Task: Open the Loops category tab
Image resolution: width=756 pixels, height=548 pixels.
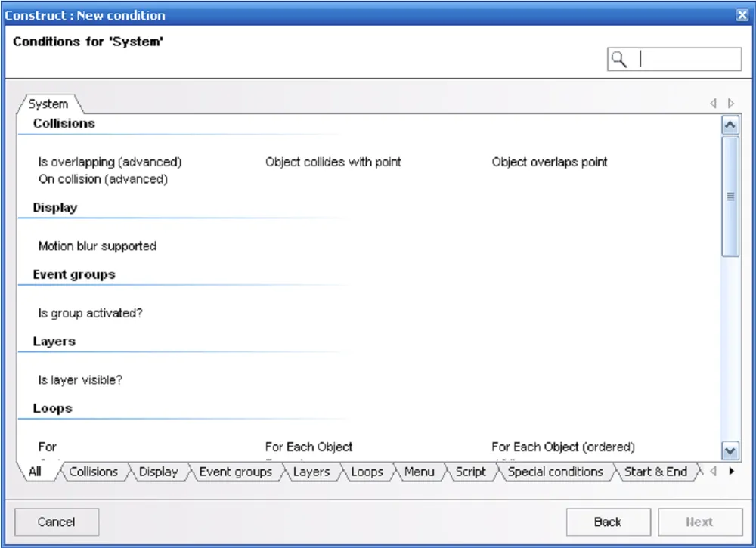Action: tap(367, 472)
